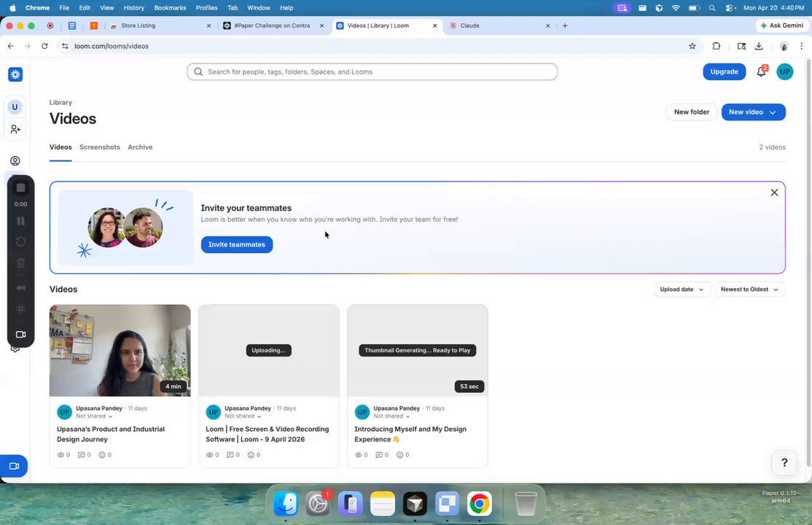
Task: Switch to the Videos tab
Action: tap(60, 147)
